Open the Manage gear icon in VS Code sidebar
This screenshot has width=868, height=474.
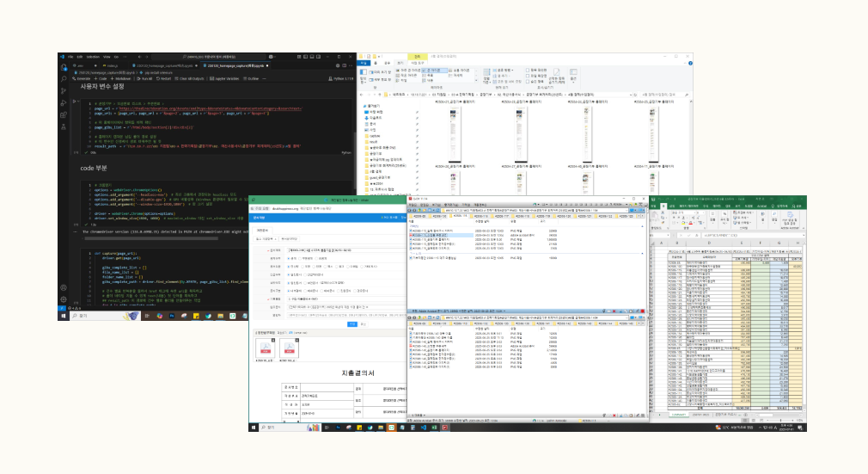pos(63,299)
